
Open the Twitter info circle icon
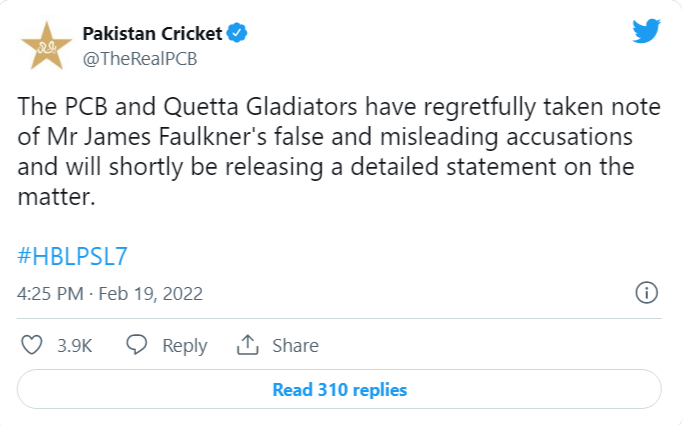646,293
